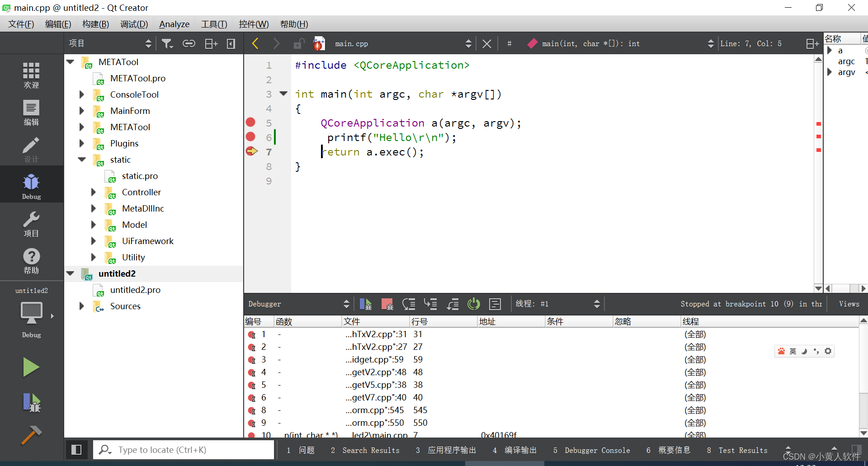Stop the debugger with the red stop icon
Viewport: 868px width, 466px height.
[x=387, y=304]
